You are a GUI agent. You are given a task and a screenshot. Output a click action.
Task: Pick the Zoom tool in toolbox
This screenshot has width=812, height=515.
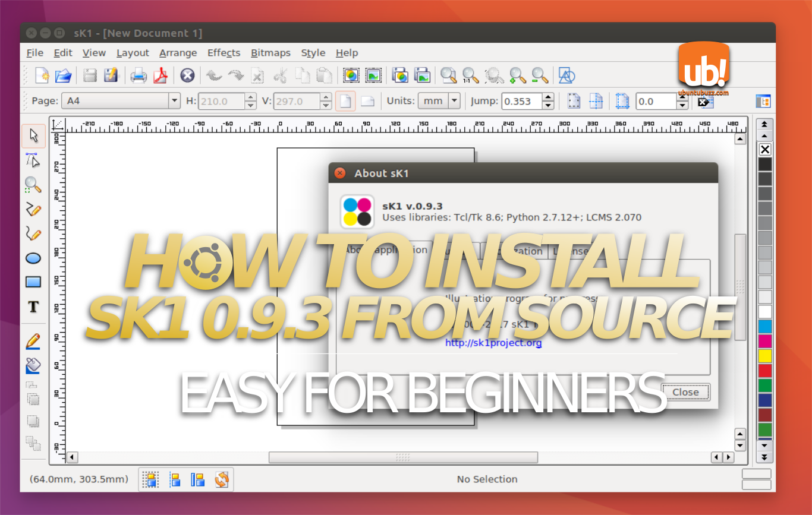33,185
